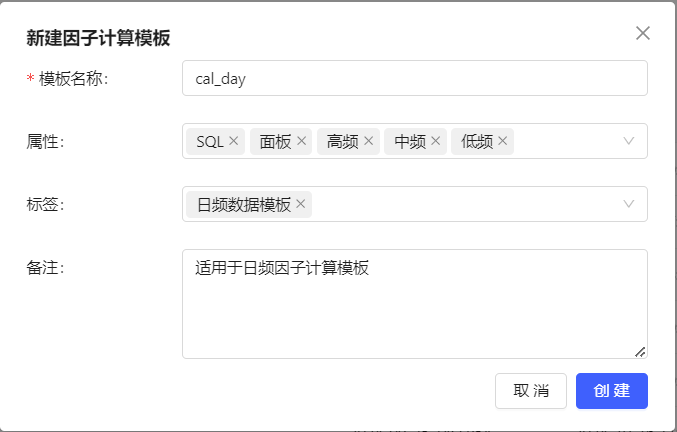677x432 pixels.
Task: Remove the SQL tag from 属性
Action: 234,141
